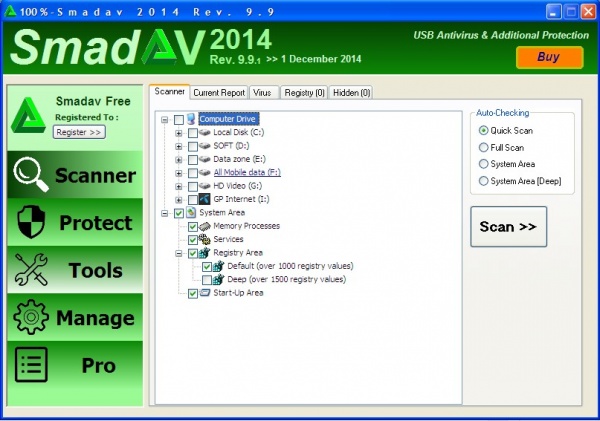Check the SOFT (D:) checkbox
The image size is (600, 421).
193,147
